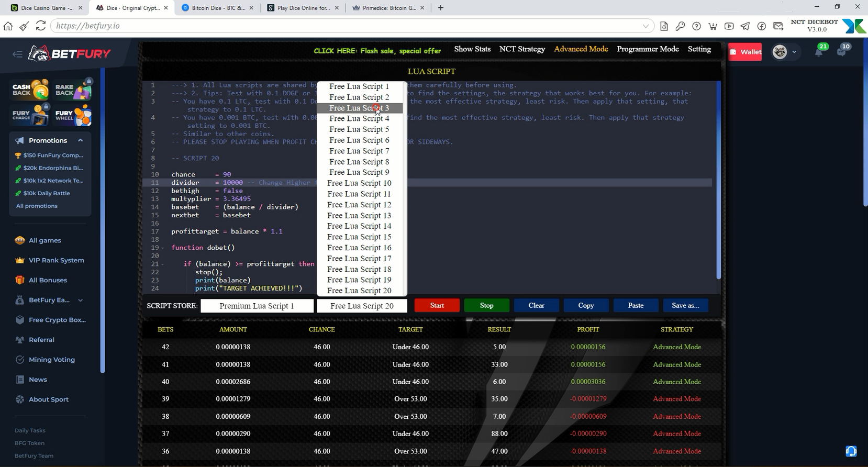Click the Telegram icon in browser toolbar
This screenshot has height=467, width=868.
[745, 26]
